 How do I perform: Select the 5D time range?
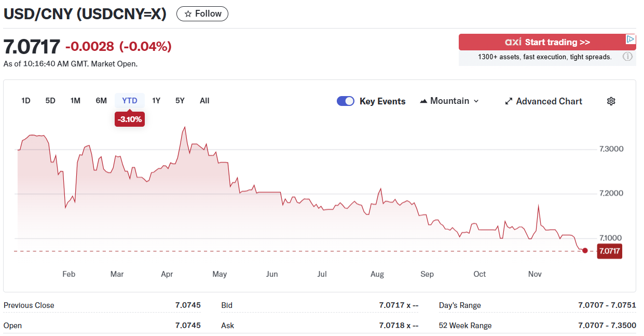coord(50,101)
